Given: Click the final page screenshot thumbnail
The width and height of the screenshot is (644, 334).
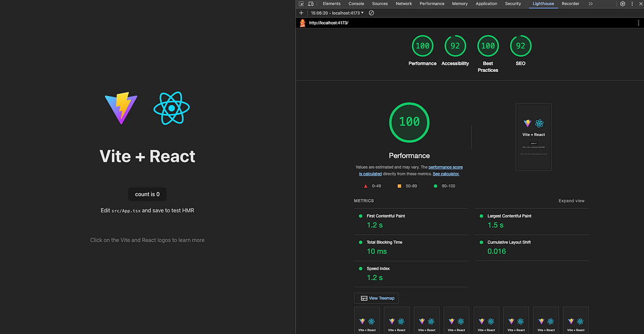Looking at the screenshot, I should [533, 137].
